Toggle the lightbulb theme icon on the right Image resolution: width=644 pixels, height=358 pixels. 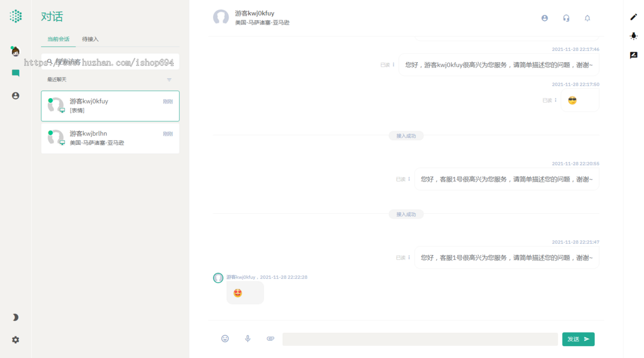[633, 35]
